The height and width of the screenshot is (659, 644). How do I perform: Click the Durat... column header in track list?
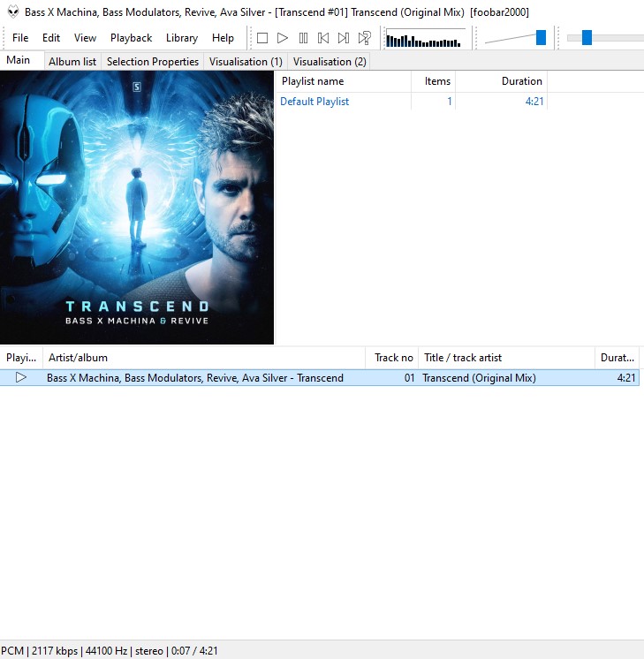(x=617, y=358)
